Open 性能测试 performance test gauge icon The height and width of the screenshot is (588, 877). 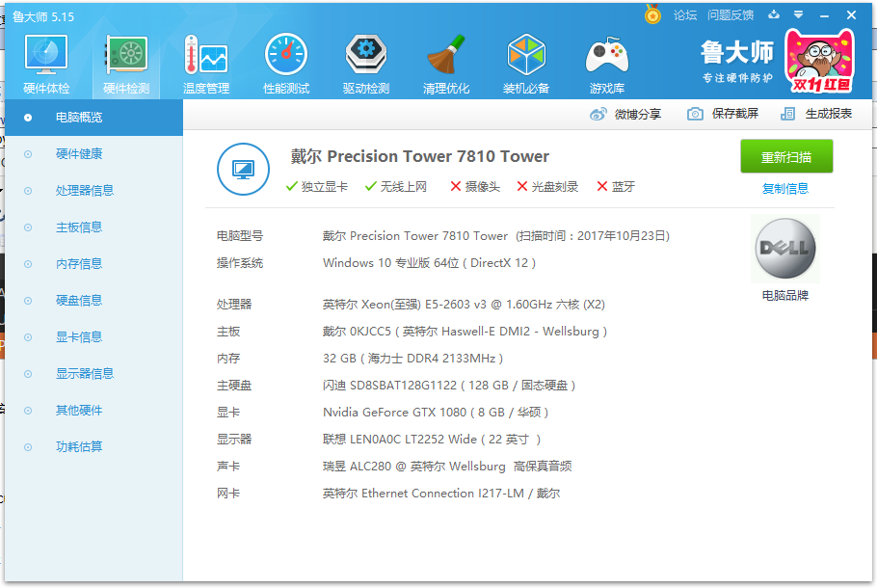pyautogui.click(x=286, y=54)
